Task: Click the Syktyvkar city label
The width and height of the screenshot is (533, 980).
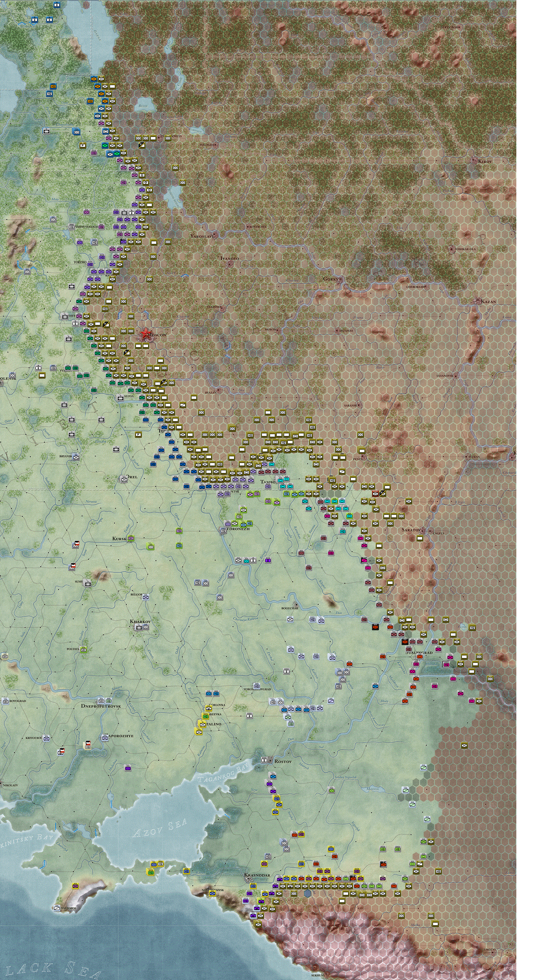Action: 450,27
